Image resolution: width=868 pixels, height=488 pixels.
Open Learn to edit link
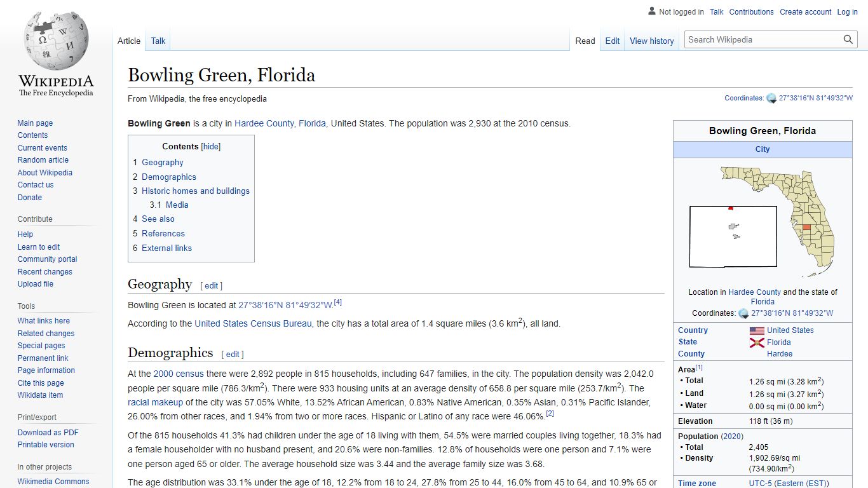point(39,247)
